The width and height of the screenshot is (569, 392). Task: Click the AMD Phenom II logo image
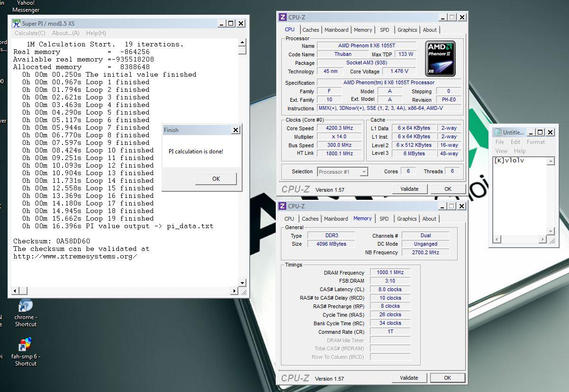pos(440,59)
